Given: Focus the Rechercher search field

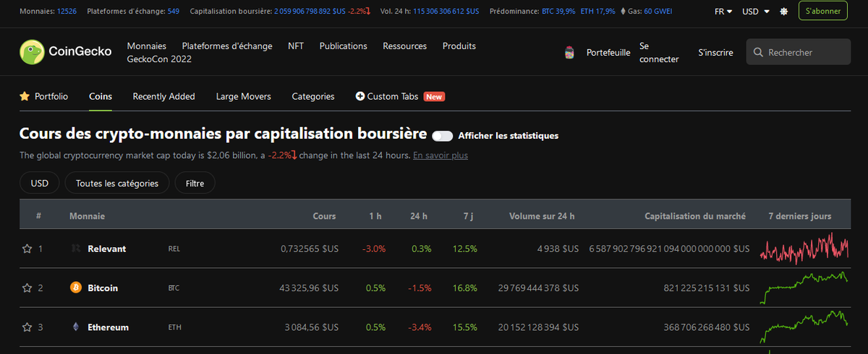Looking at the screenshot, I should (x=799, y=52).
